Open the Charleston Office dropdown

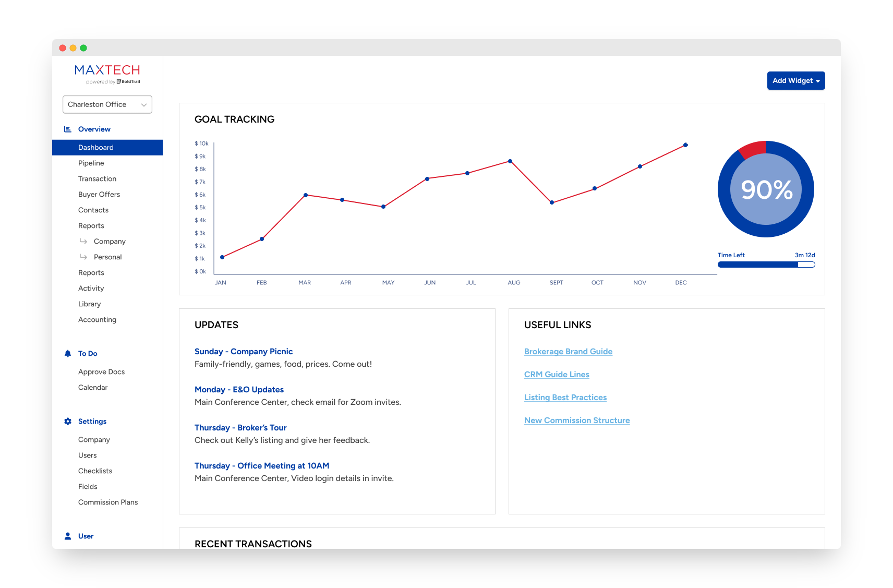tap(107, 104)
